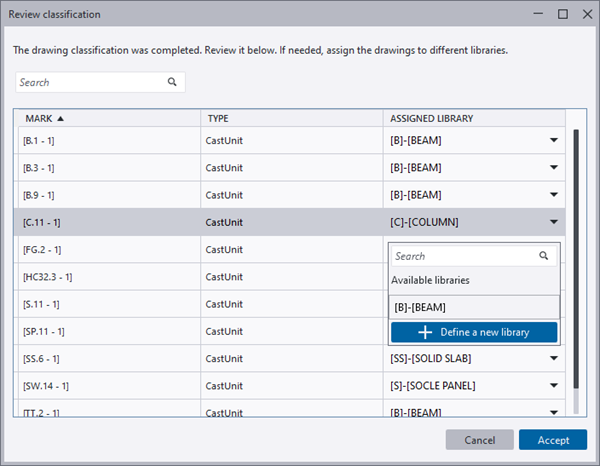Viewport: 600px width, 466px height.
Task: Open the library dropdown for SS.6 - 1
Action: tap(554, 358)
